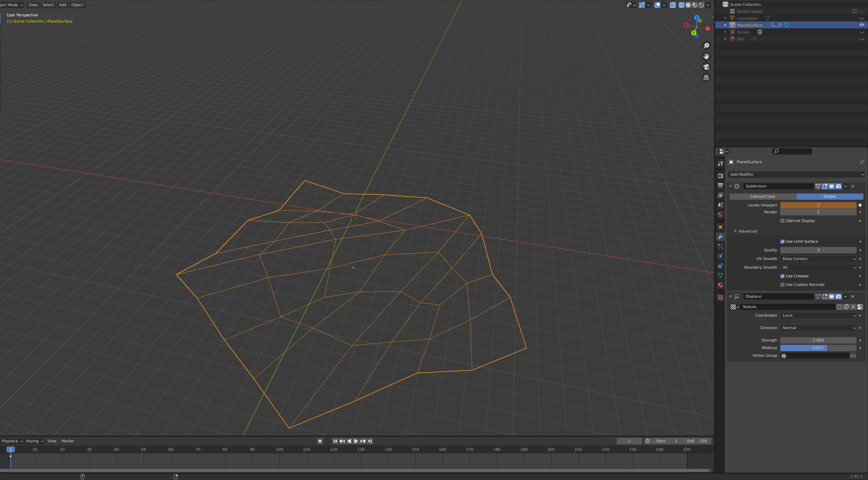Toggle perspective/orthographic grid icon

(706, 78)
